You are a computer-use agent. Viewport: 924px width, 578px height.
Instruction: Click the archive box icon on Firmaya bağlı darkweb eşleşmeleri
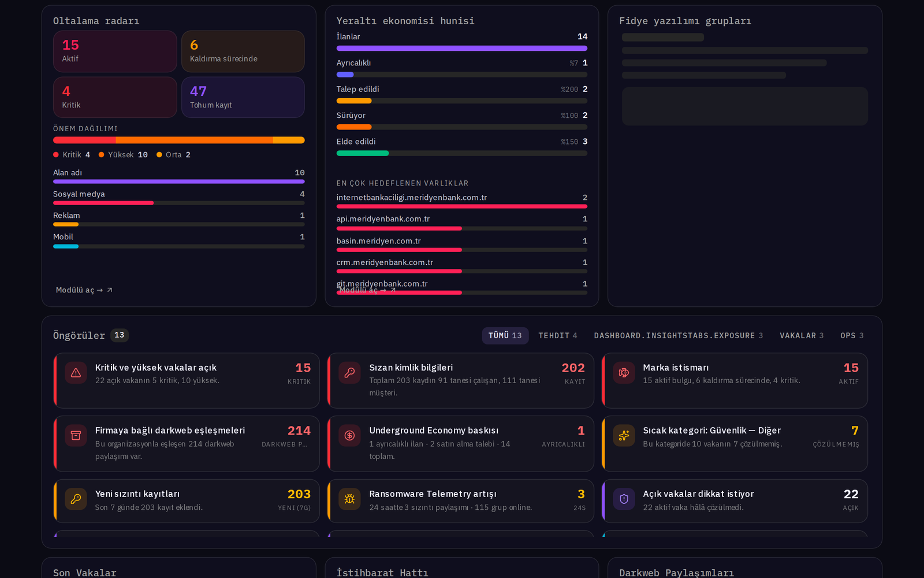(76, 436)
